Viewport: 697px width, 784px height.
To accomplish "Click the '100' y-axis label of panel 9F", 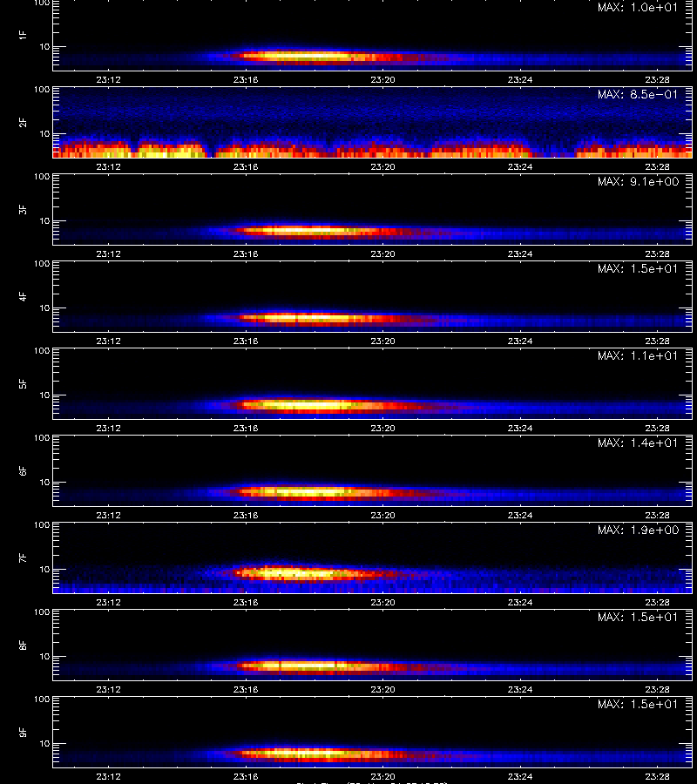I will pos(42,699).
